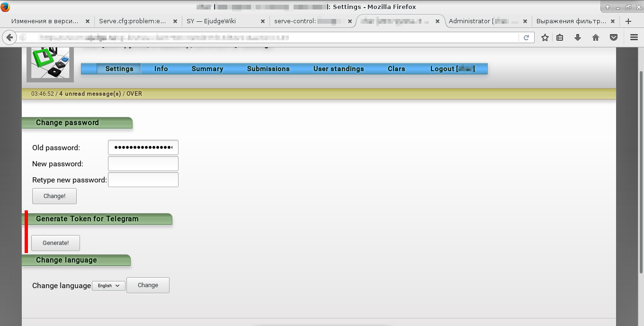Image resolution: width=644 pixels, height=326 pixels.
Task: Click the ejudge logo image
Action: 50,64
